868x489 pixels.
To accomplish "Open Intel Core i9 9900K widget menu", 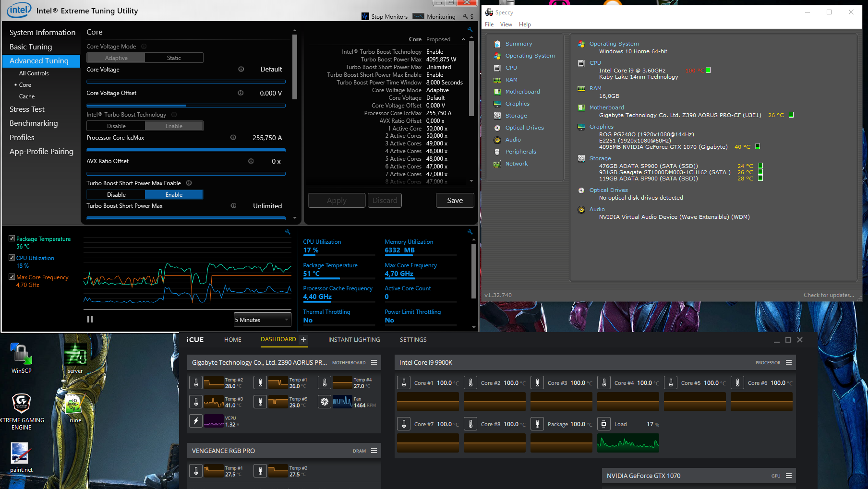I will 789,362.
